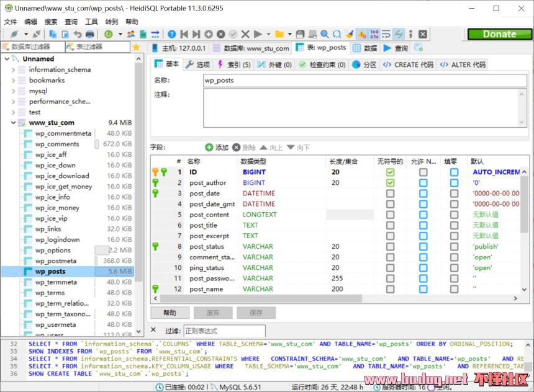Toggle the binary 100/010 icon

(374, 34)
